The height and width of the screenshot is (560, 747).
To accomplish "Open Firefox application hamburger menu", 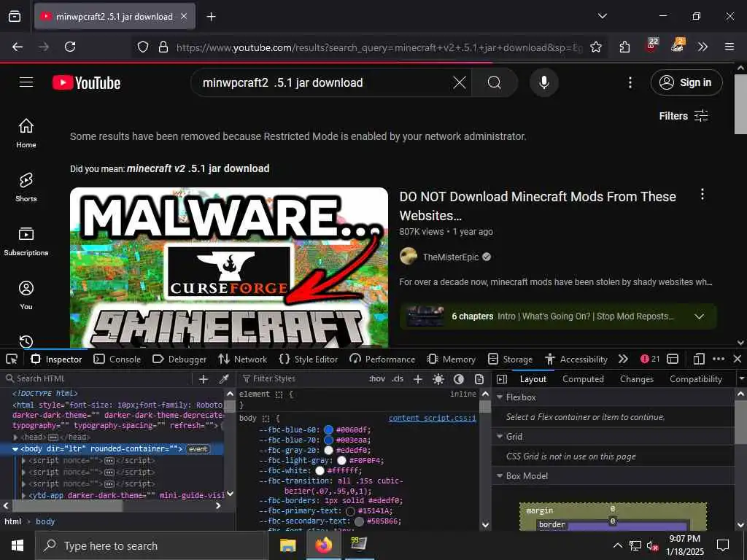I will [729, 47].
